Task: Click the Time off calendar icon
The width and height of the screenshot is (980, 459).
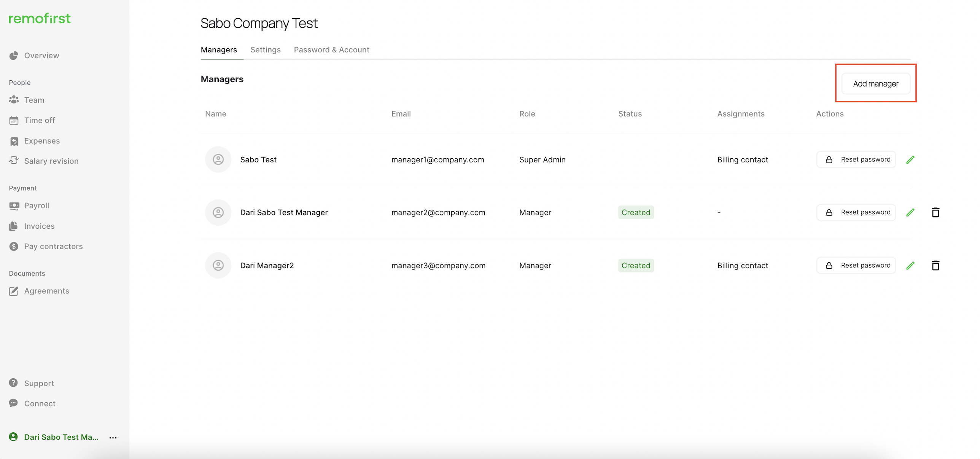Action: [14, 120]
